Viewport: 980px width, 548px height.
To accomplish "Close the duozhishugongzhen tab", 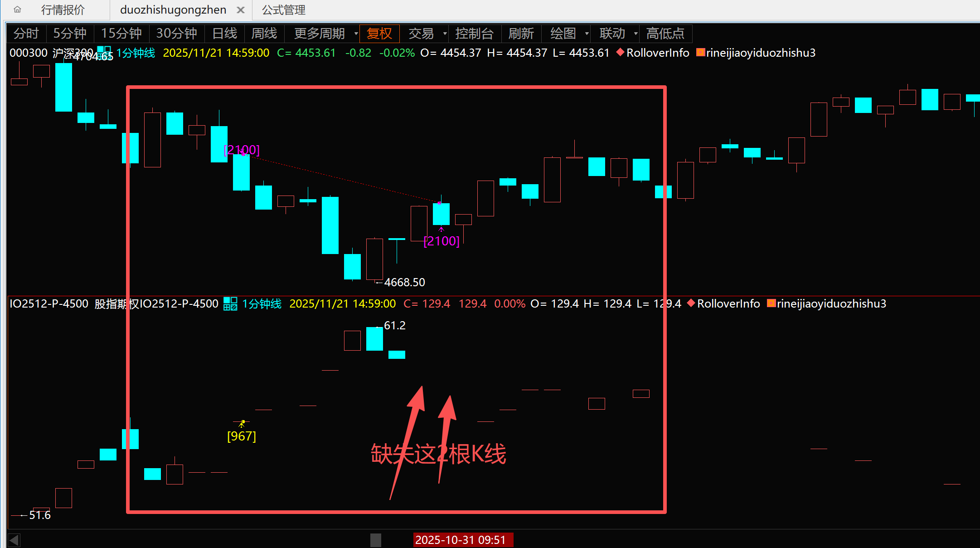I will pos(241,10).
